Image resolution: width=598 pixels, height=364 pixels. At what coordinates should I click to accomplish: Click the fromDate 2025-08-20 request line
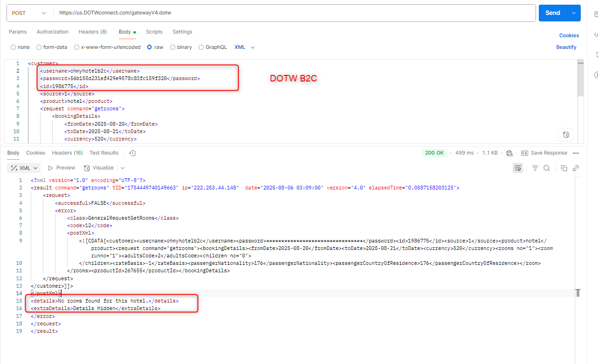click(x=111, y=124)
